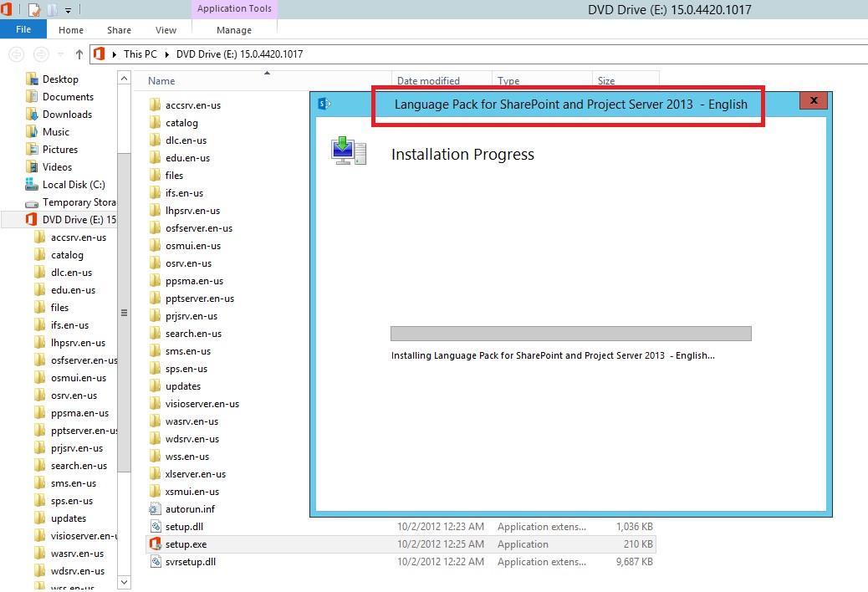Image resolution: width=868 pixels, height=592 pixels.
Task: Select the xlserver.en-us folder in the file list
Action: [x=196, y=474]
